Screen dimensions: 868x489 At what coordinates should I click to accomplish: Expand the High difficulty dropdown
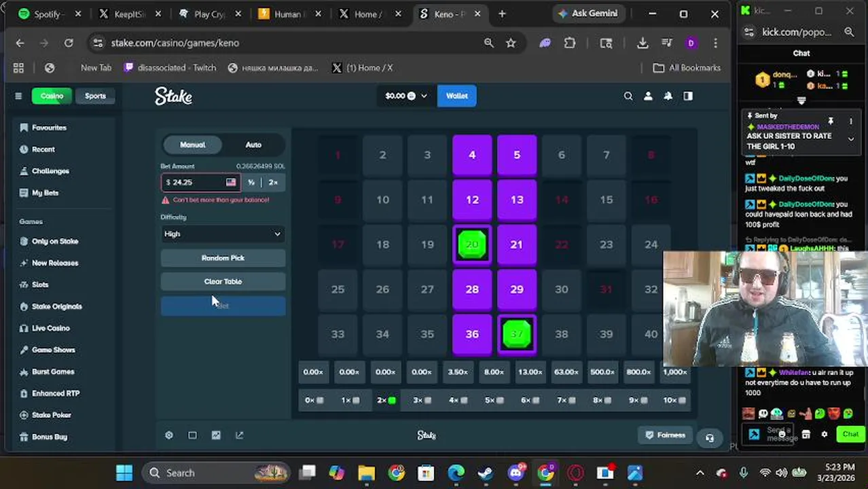[x=223, y=234]
